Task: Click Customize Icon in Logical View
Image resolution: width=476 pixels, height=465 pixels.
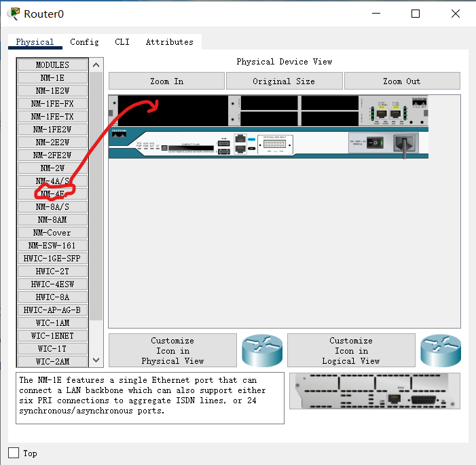Action: 351,350
